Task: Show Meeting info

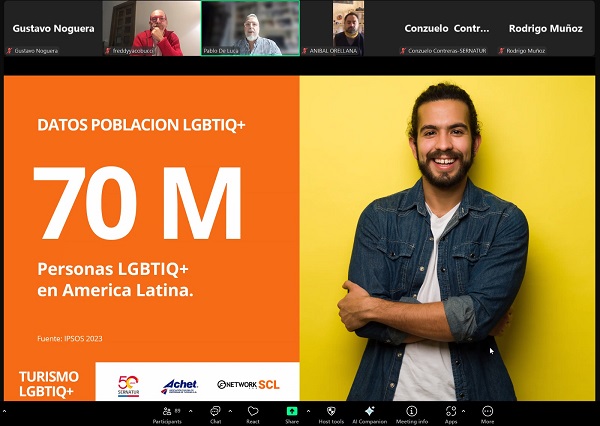Action: click(x=412, y=412)
